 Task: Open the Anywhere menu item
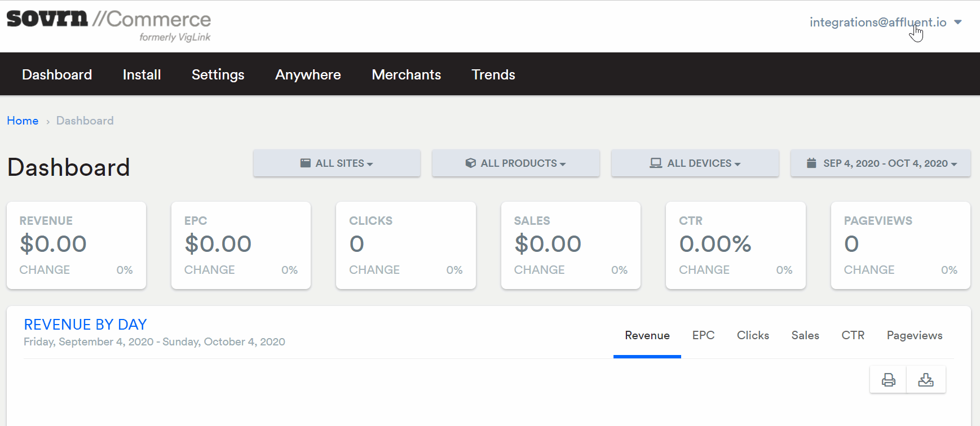tap(308, 74)
